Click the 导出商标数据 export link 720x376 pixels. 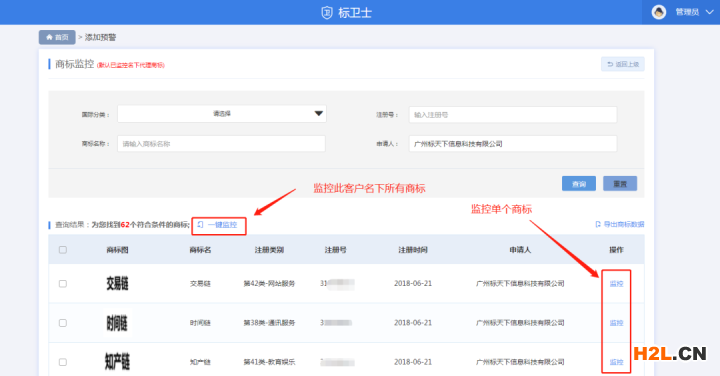pos(619,224)
